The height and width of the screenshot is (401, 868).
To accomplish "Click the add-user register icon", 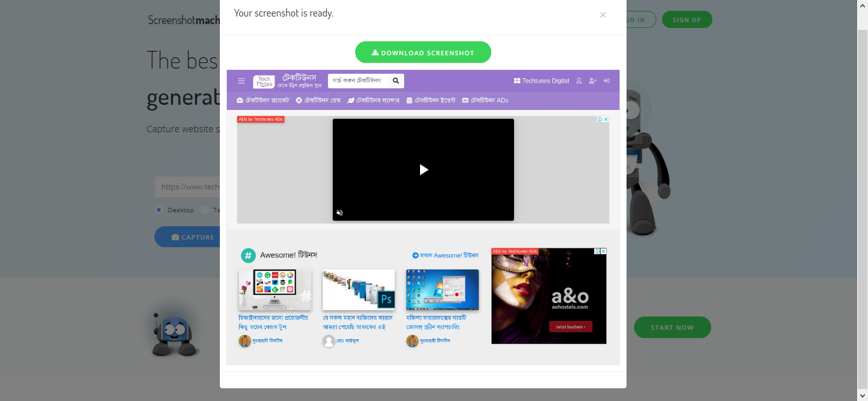I will (x=593, y=81).
